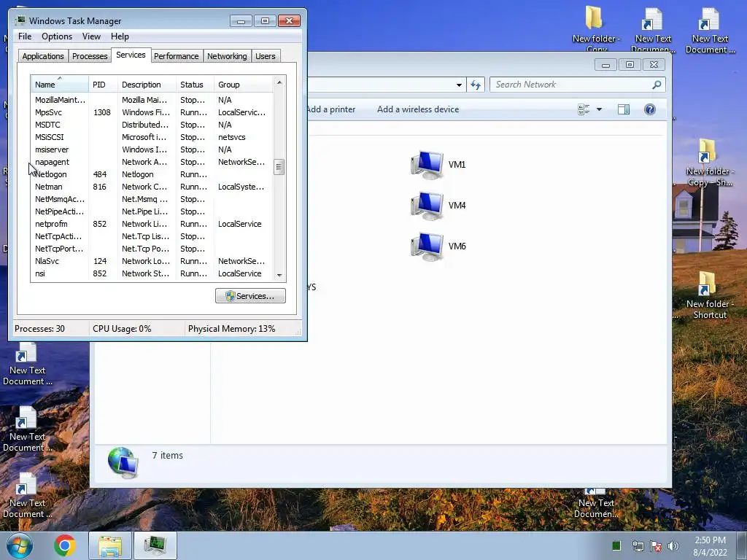Click the Action Center flag tray icon
Viewport: 747px width, 560px height.
(656, 546)
